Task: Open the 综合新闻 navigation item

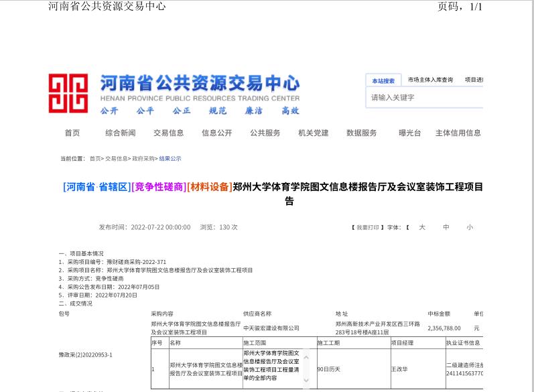Action: tap(121, 133)
